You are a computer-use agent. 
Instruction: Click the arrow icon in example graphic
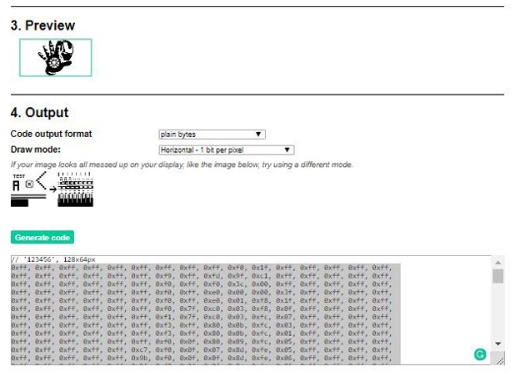(53, 189)
